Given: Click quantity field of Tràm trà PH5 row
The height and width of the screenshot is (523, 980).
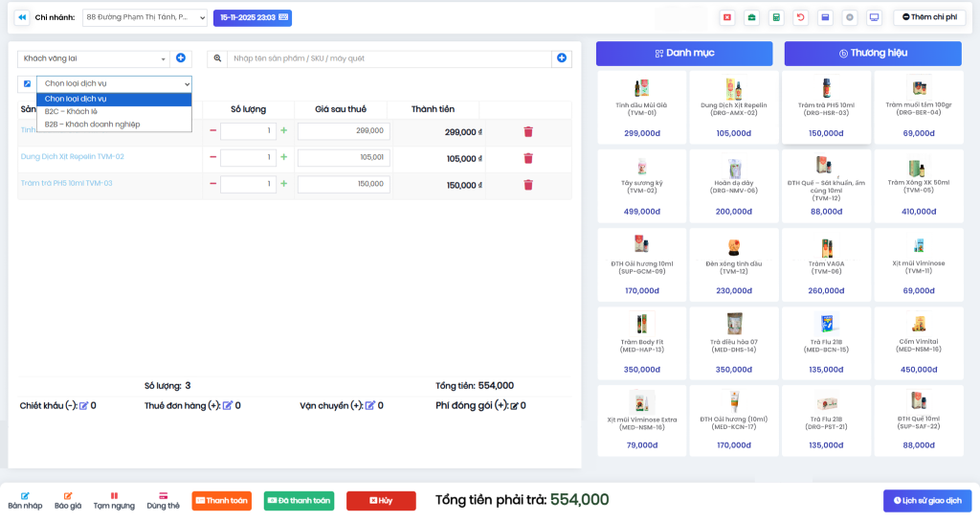Looking at the screenshot, I should [x=248, y=184].
